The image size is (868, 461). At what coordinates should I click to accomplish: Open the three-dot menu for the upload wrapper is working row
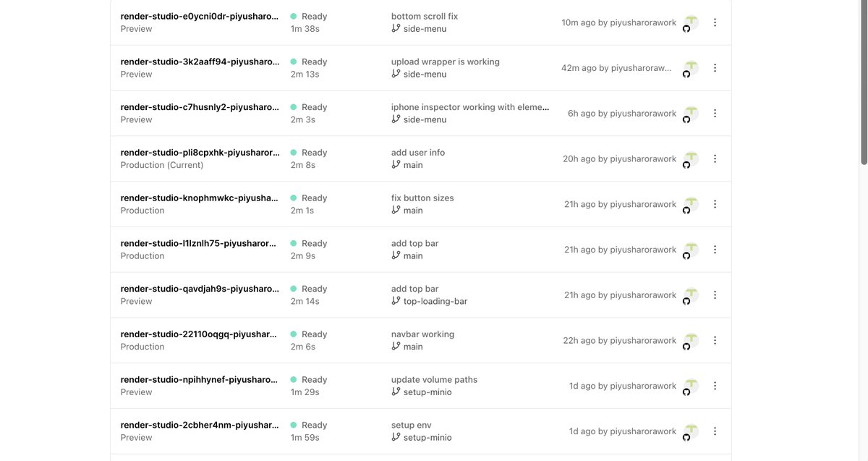715,68
